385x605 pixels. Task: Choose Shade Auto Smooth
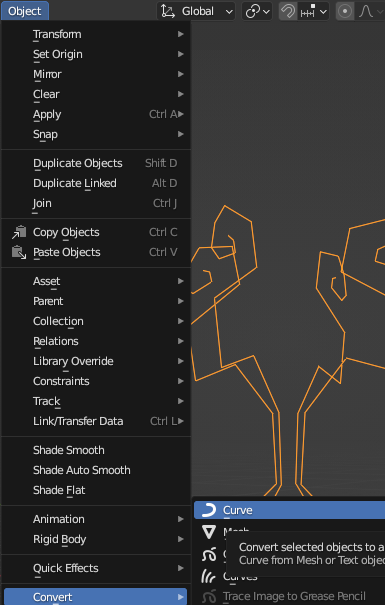click(x=96, y=470)
